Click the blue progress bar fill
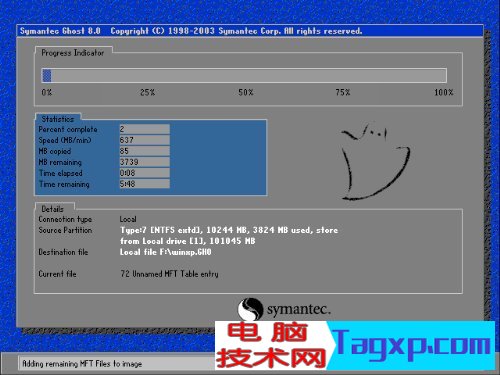 (47, 75)
